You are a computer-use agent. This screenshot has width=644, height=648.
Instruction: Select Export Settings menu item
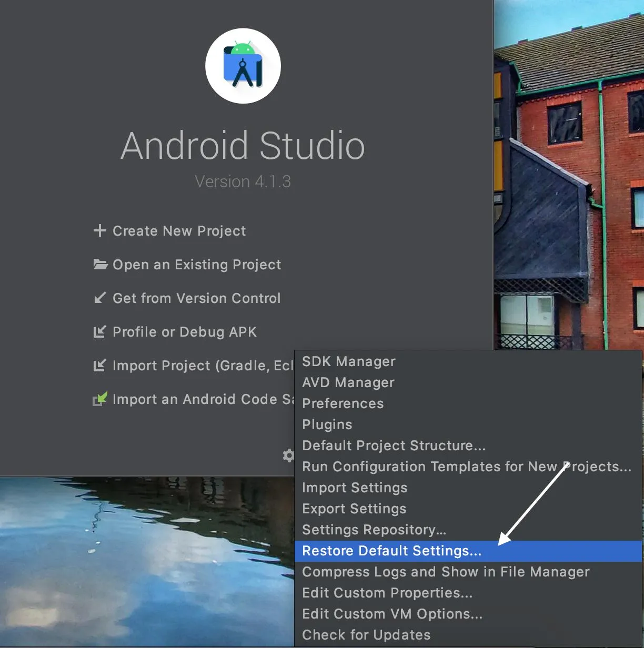[468, 509]
